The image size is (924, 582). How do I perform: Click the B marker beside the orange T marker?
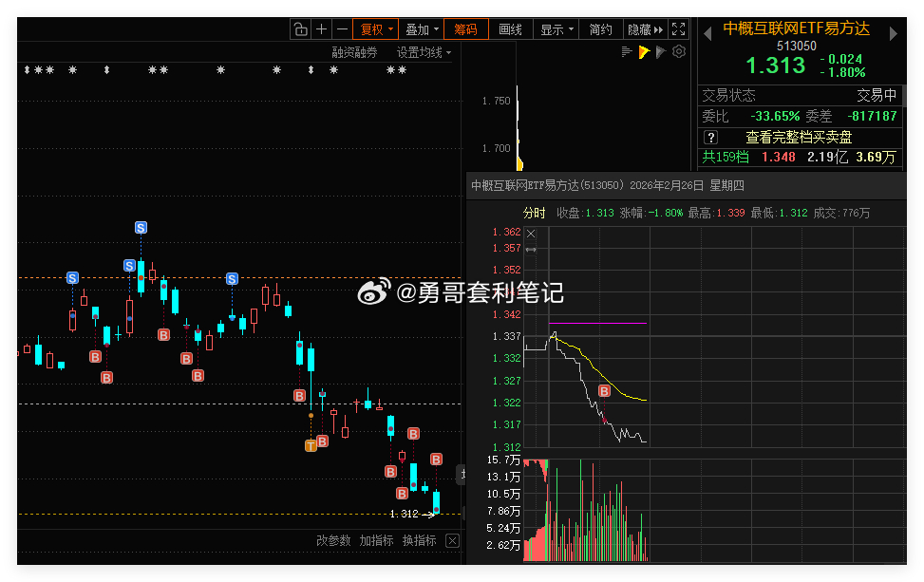click(322, 441)
